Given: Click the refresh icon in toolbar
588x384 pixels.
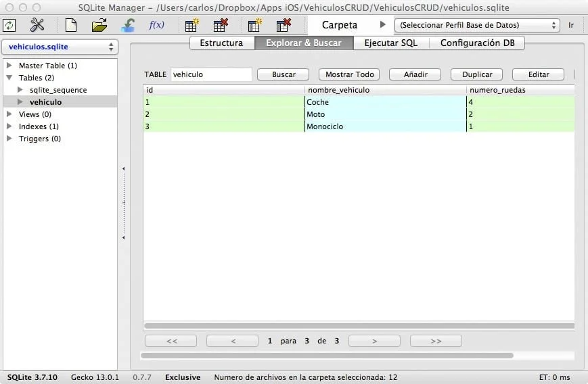Looking at the screenshot, I should (x=9, y=25).
